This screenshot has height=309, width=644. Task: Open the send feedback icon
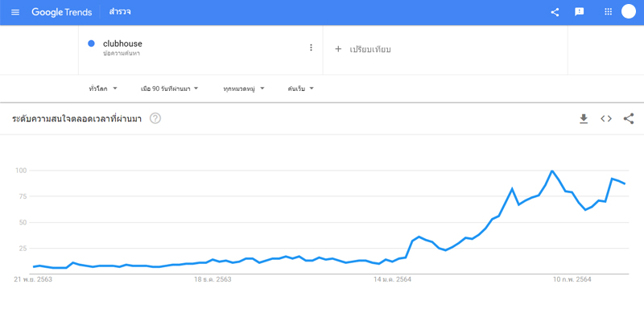pyautogui.click(x=579, y=12)
